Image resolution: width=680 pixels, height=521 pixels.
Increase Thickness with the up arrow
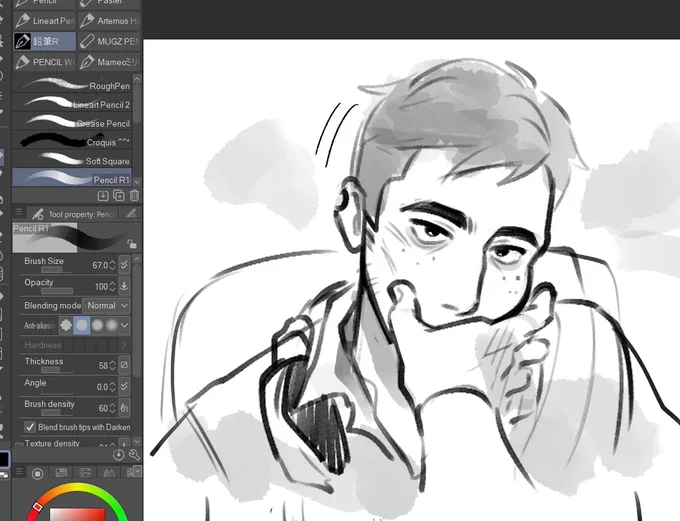coord(112,363)
